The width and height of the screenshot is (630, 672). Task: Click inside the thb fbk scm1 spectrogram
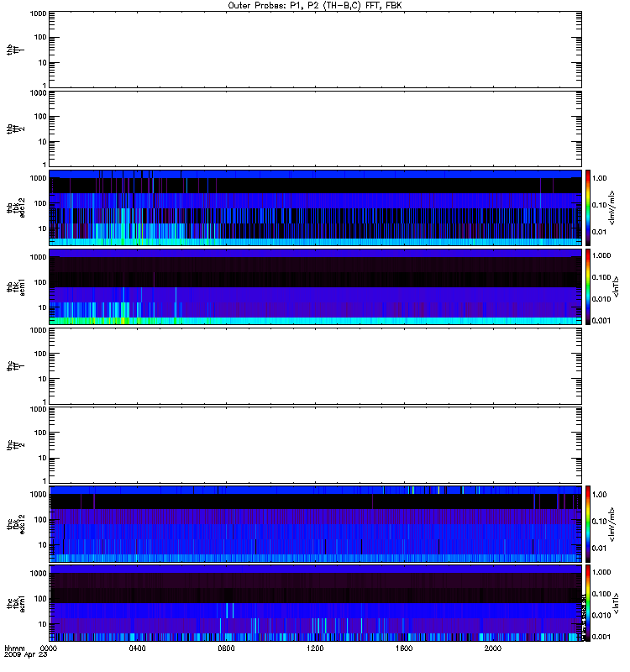[x=315, y=286]
